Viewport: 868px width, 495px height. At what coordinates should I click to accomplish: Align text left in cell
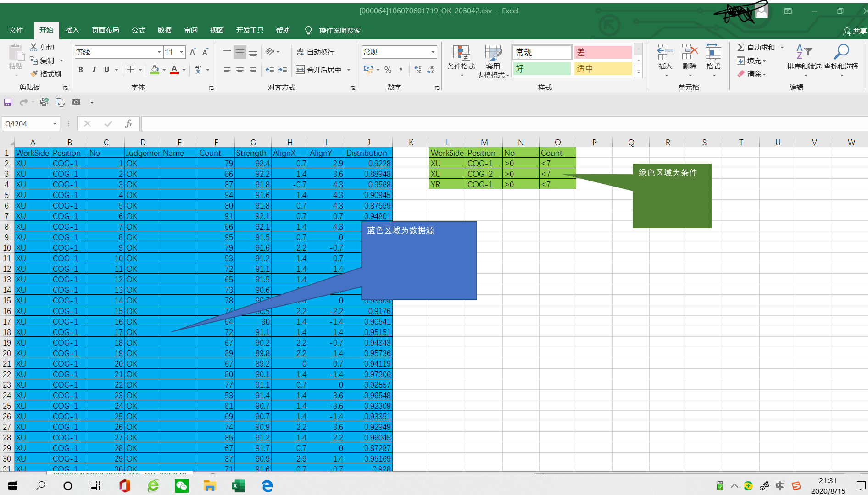[x=227, y=70]
